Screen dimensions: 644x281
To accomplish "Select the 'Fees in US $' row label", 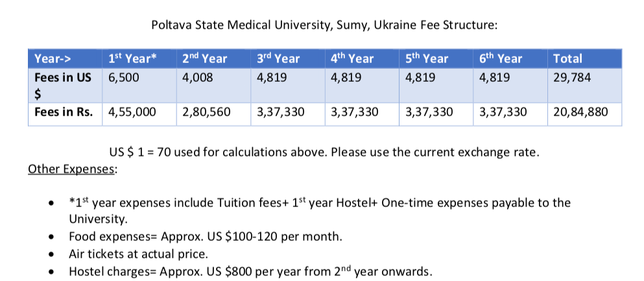I will [x=66, y=86].
